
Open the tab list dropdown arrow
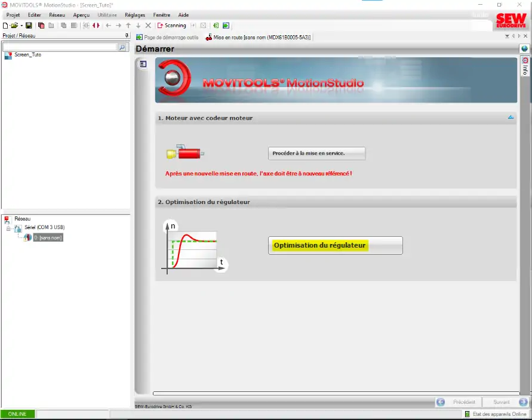[507, 36]
